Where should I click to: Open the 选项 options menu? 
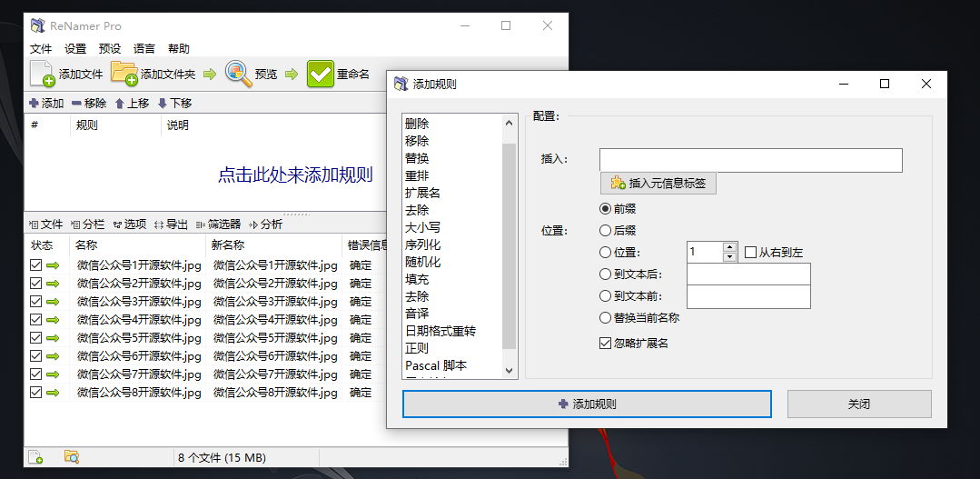(129, 224)
